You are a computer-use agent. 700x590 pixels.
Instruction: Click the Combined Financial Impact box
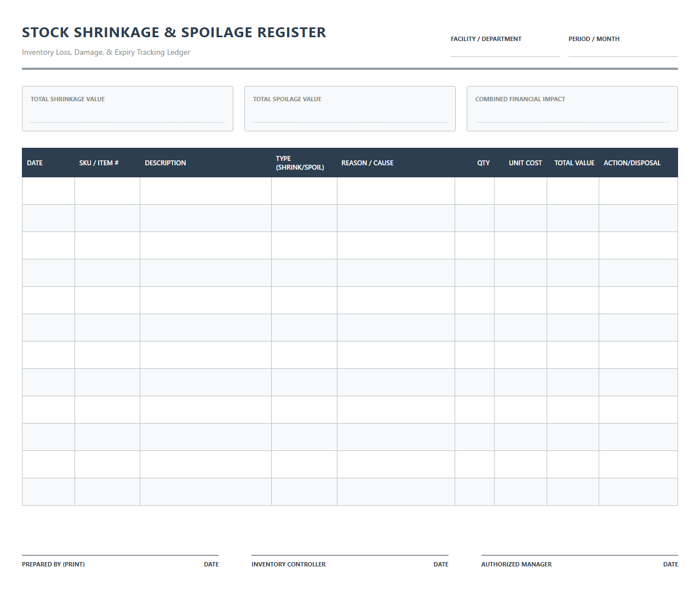572,108
